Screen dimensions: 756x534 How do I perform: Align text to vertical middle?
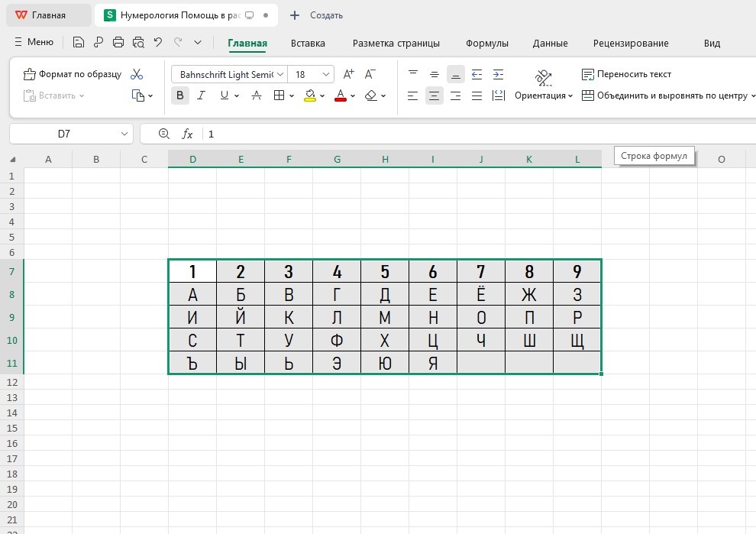pyautogui.click(x=435, y=74)
